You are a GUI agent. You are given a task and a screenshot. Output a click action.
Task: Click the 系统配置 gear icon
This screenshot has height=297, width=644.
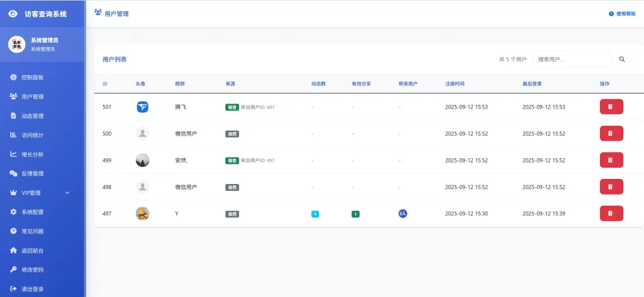13,212
